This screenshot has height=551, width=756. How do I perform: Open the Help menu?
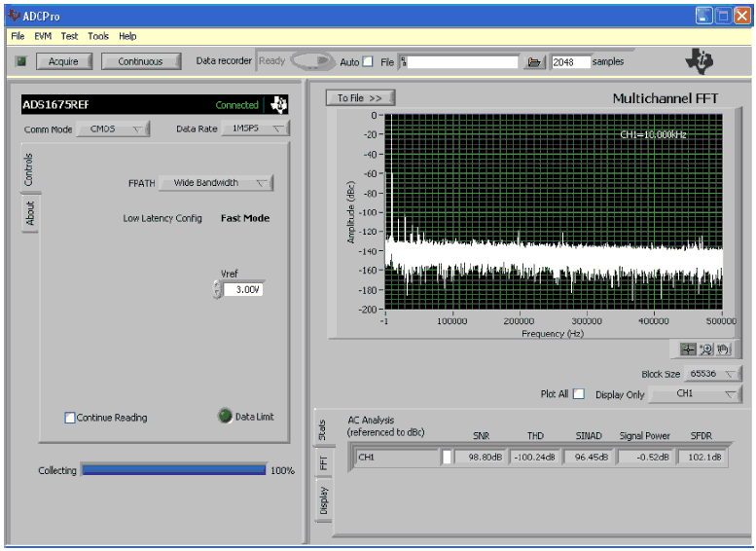[x=127, y=36]
